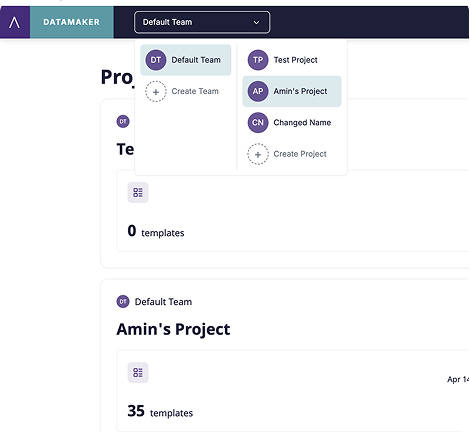Click the TP project avatar
The image size is (470, 432).
pos(258,60)
